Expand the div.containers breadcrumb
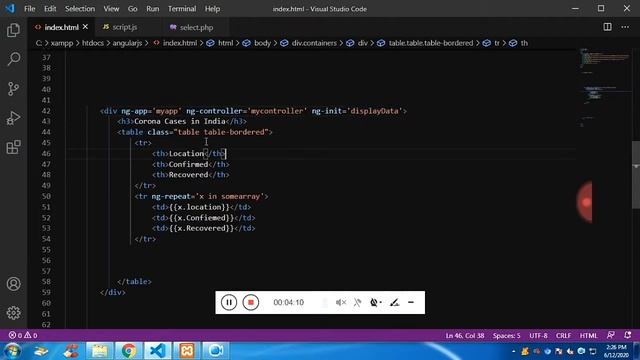Screen dimensions: 640x360 click(x=309, y=43)
